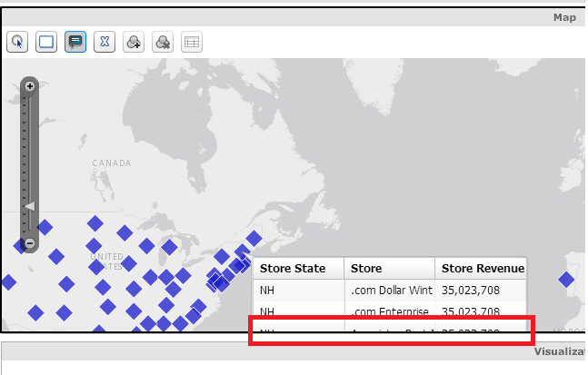Click the remove layer icon
Screen dimensions: 588x375
coord(163,42)
